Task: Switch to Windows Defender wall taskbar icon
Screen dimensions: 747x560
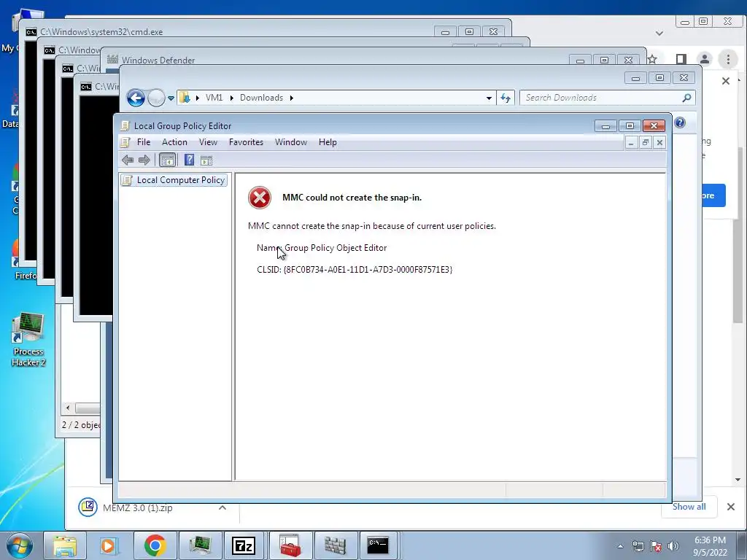Action: 335,546
